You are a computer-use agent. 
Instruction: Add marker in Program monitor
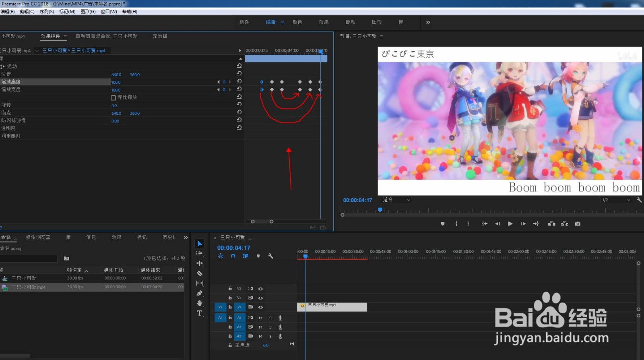pyautogui.click(x=443, y=224)
